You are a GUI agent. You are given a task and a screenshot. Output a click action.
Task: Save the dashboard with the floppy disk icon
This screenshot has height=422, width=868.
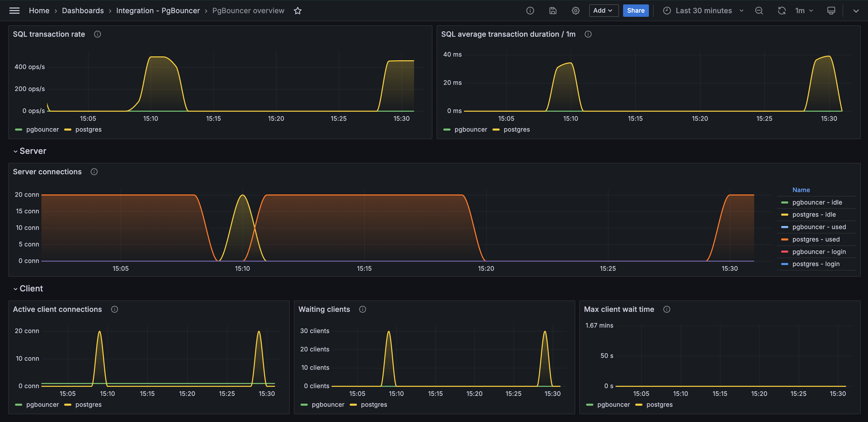[553, 11]
